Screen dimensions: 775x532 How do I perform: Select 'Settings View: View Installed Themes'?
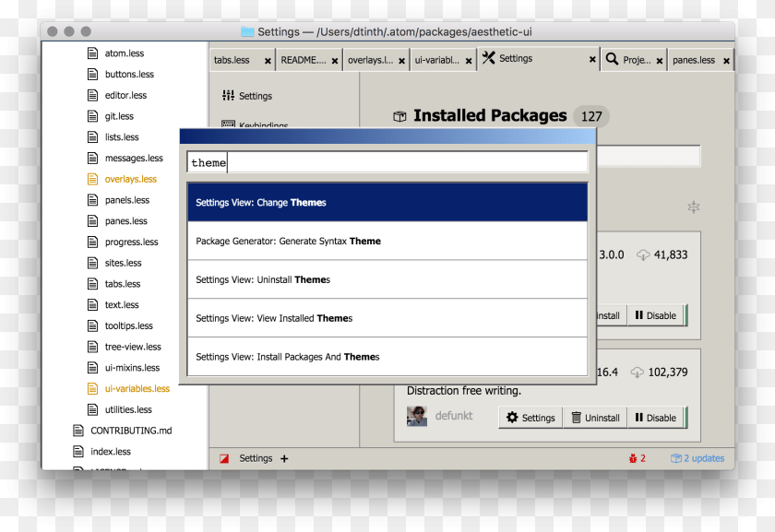point(387,318)
